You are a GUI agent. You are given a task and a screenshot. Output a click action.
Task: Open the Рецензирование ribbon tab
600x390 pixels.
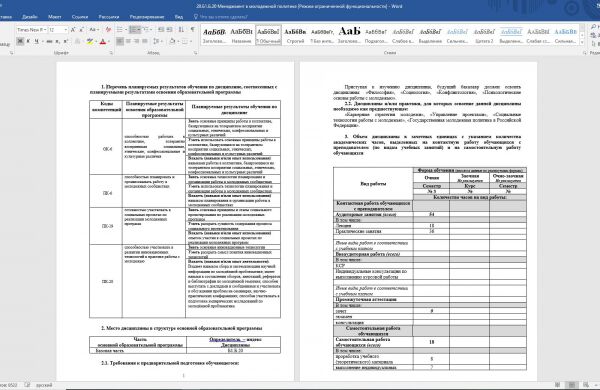[x=147, y=17]
